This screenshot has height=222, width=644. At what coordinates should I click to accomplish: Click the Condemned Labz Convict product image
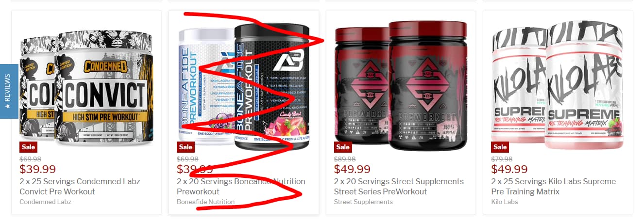(x=86, y=86)
